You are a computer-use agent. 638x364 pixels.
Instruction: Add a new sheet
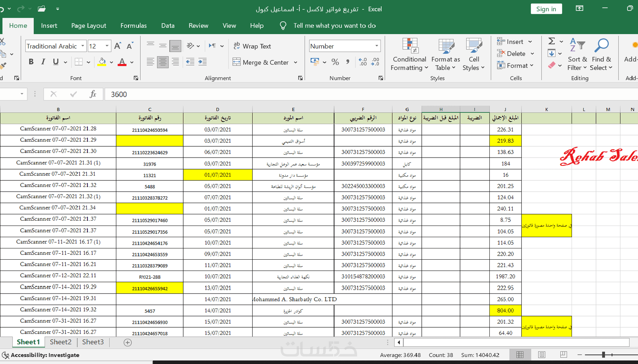point(128,342)
